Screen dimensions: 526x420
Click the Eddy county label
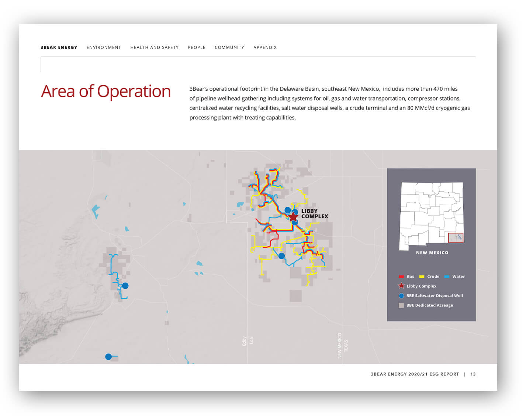click(x=244, y=341)
